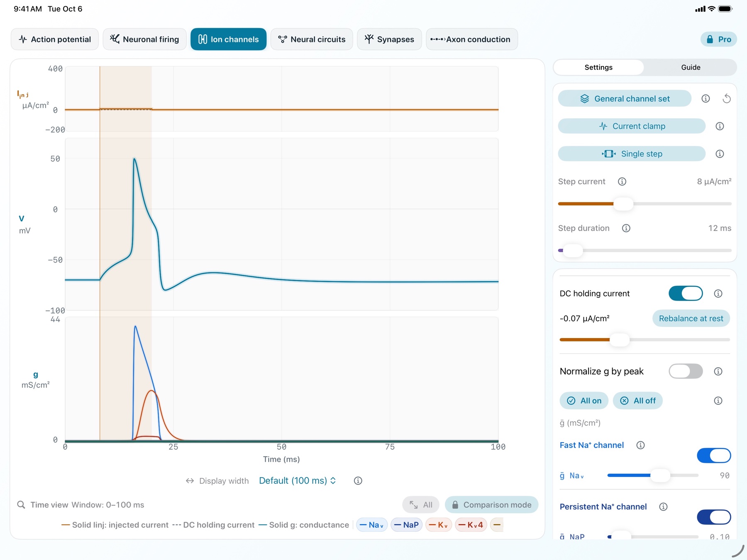
Task: Open info for General channel set
Action: [x=705, y=99]
